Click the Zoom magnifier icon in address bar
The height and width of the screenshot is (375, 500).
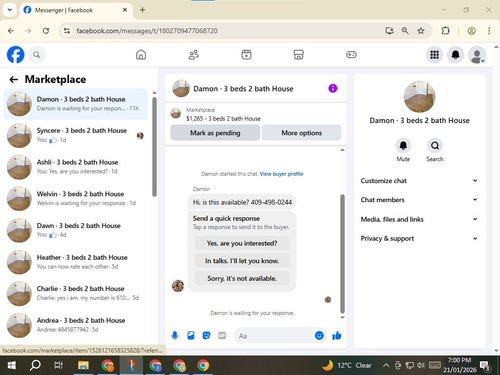[405, 31]
